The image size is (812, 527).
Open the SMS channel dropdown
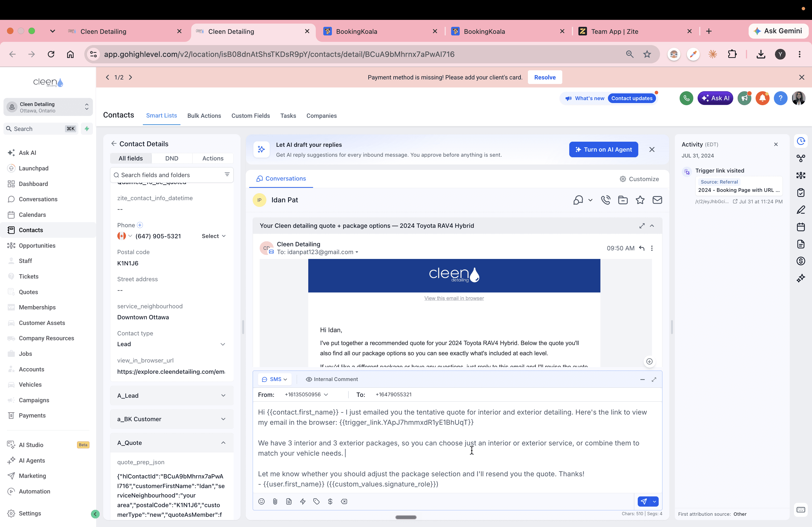tap(275, 379)
